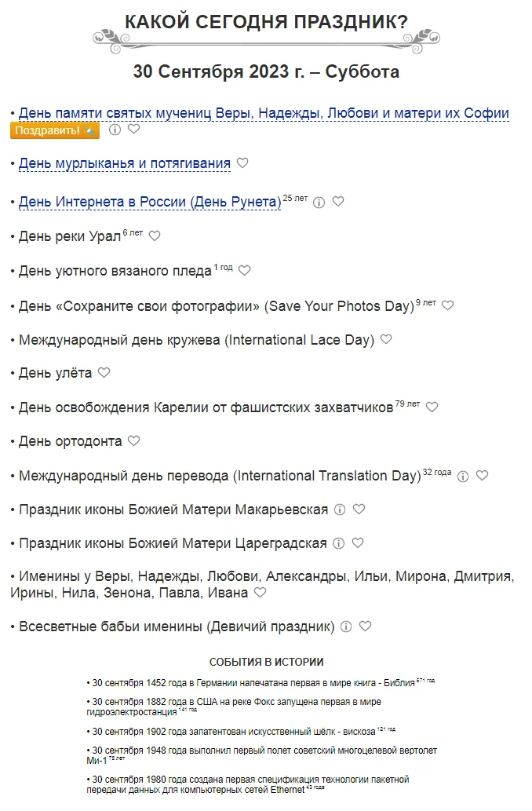Click heart icon beside "День ортодонта"
Viewport: 532px width, 811px height.
(x=133, y=440)
